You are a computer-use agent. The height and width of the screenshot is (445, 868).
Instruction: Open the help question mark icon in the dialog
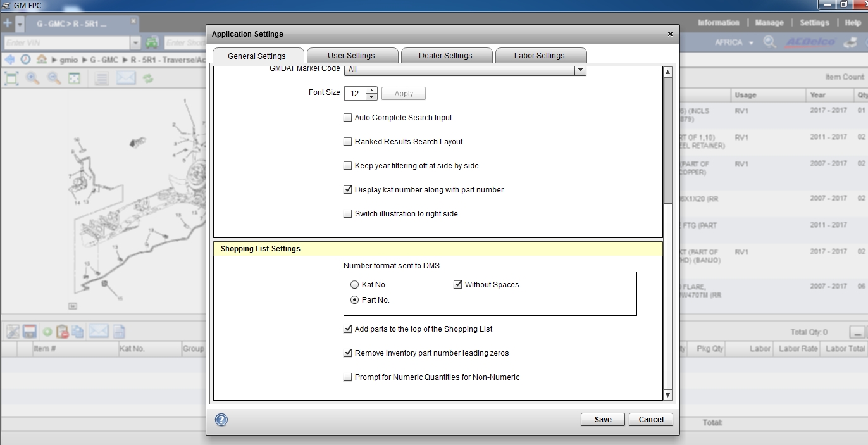tap(221, 420)
